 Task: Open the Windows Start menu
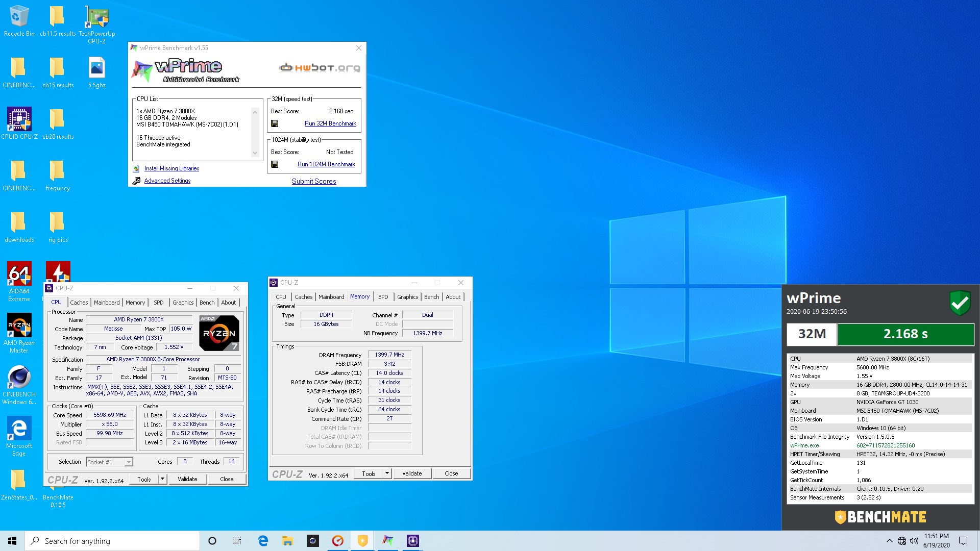coord(12,541)
